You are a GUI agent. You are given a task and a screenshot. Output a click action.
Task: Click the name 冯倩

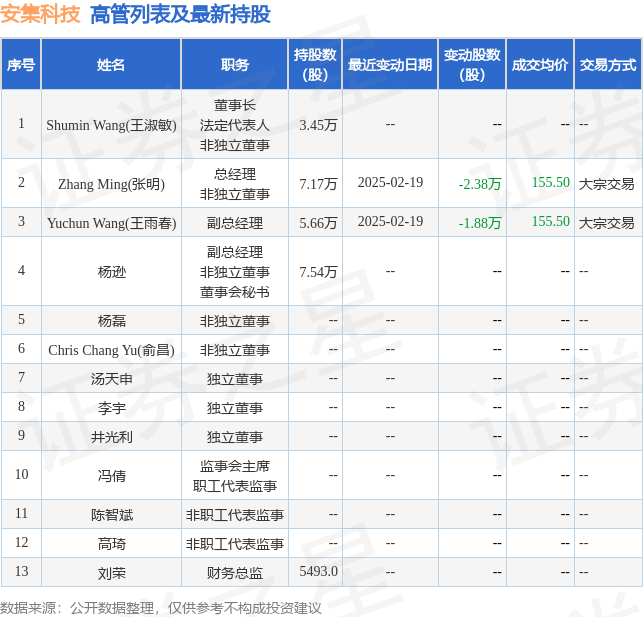[112, 476]
